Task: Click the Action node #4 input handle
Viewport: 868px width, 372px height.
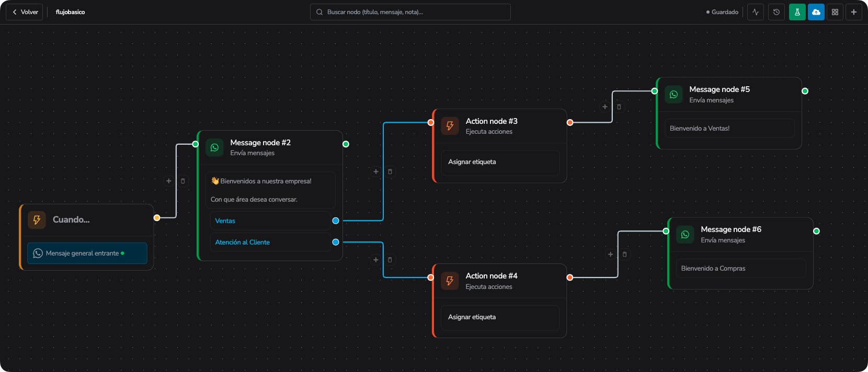Action: click(431, 278)
